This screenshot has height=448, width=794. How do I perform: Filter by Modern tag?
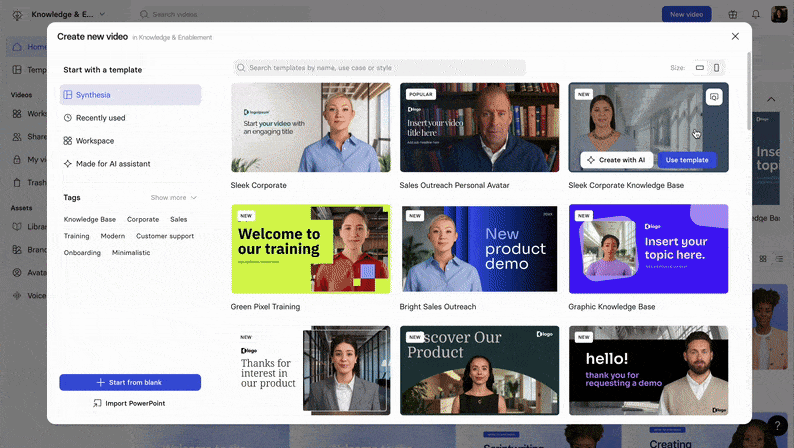(112, 236)
